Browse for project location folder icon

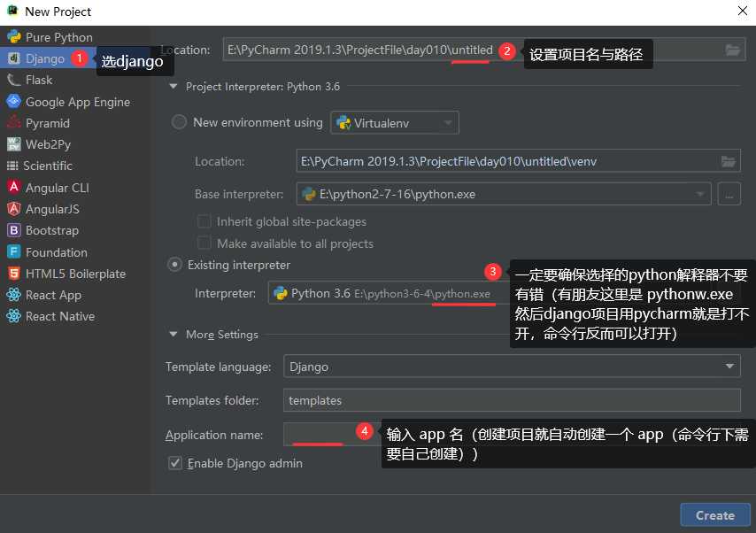tap(732, 50)
